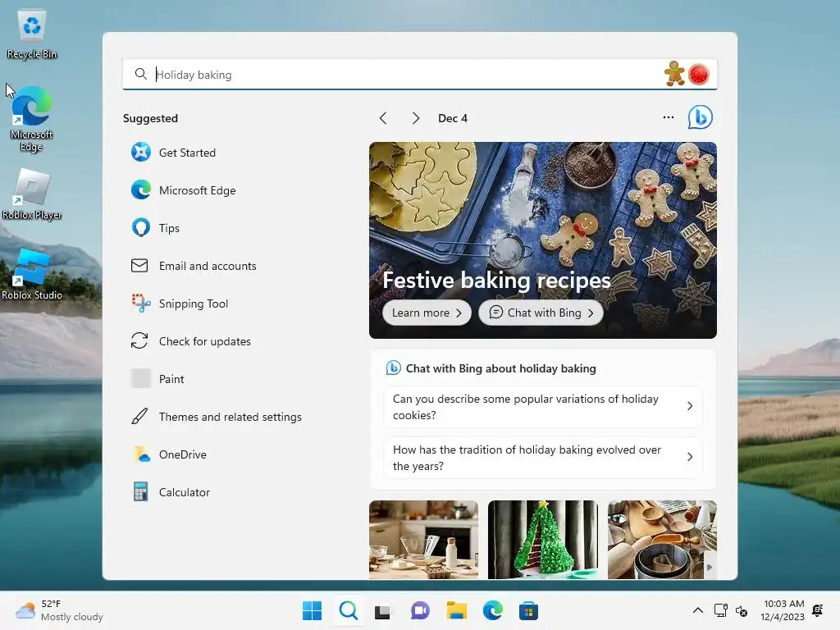Open Task View from taskbar
The height and width of the screenshot is (630, 840).
[x=384, y=610]
